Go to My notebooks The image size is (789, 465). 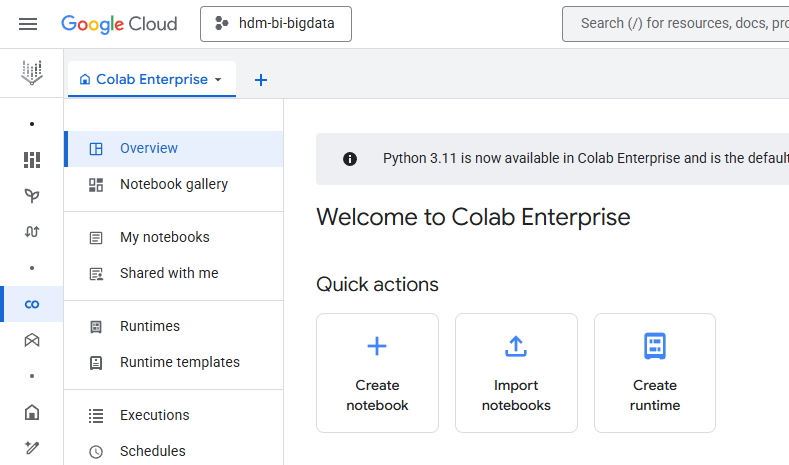click(x=174, y=237)
